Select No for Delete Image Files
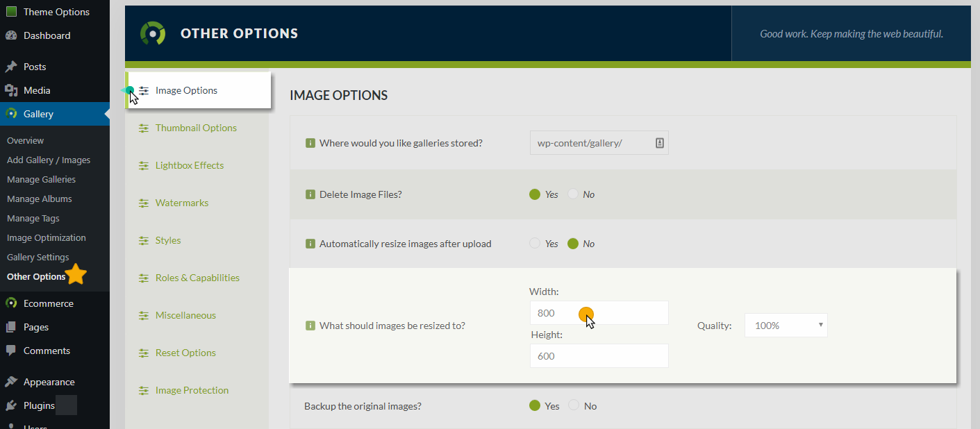 point(573,194)
